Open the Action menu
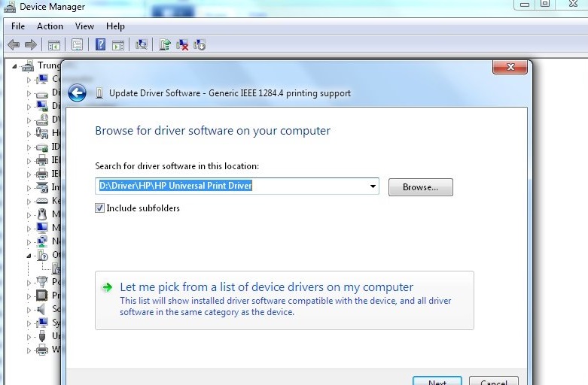 pos(50,26)
